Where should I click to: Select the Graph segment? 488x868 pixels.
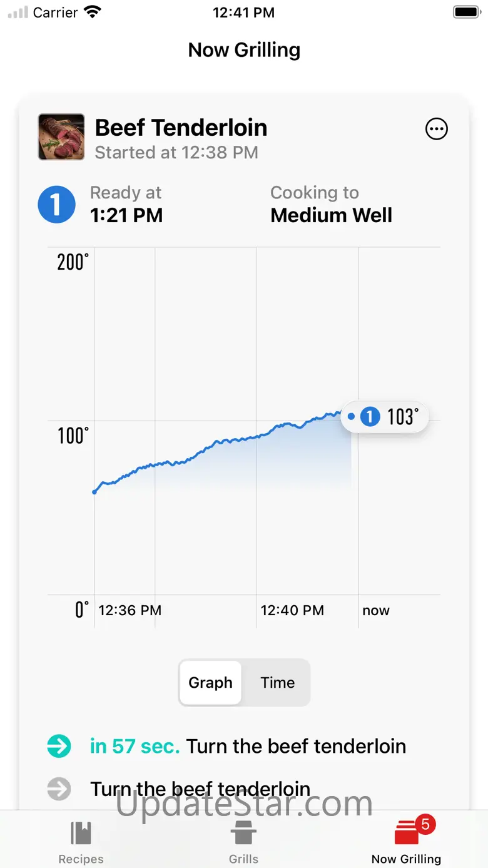tap(210, 682)
